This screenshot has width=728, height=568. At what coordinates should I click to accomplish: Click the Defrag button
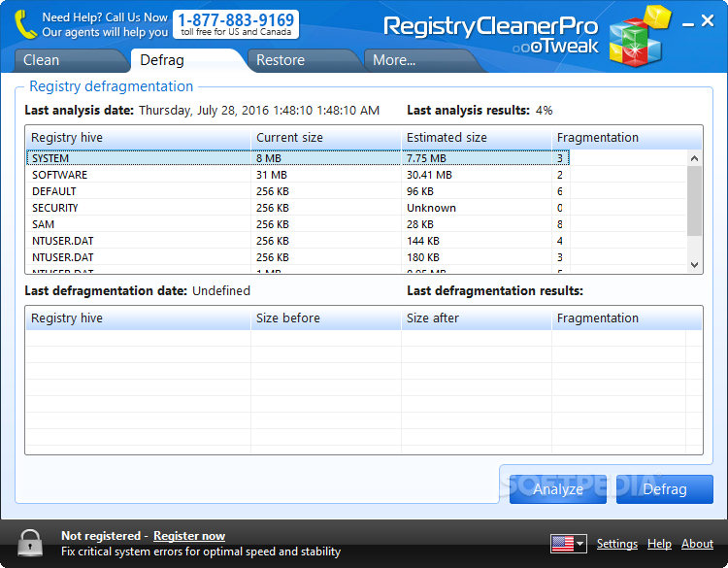pyautogui.click(x=664, y=489)
